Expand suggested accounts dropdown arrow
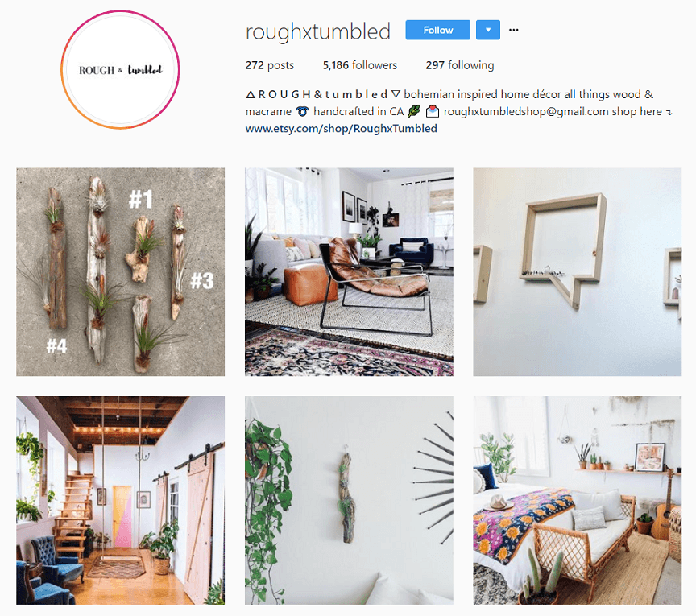The image size is (696, 616). coord(488,30)
